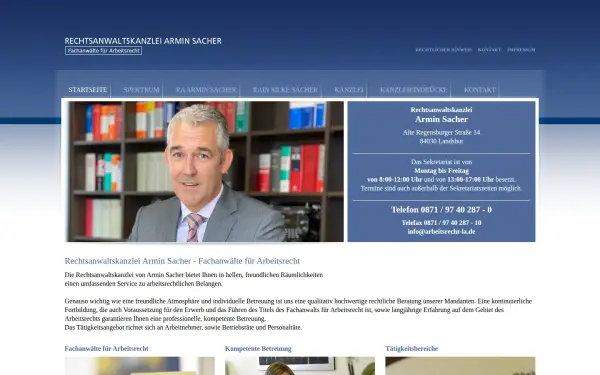Viewport: 600px width, 375px height.
Task: Open the Impressum link in the header
Action: tap(521, 50)
